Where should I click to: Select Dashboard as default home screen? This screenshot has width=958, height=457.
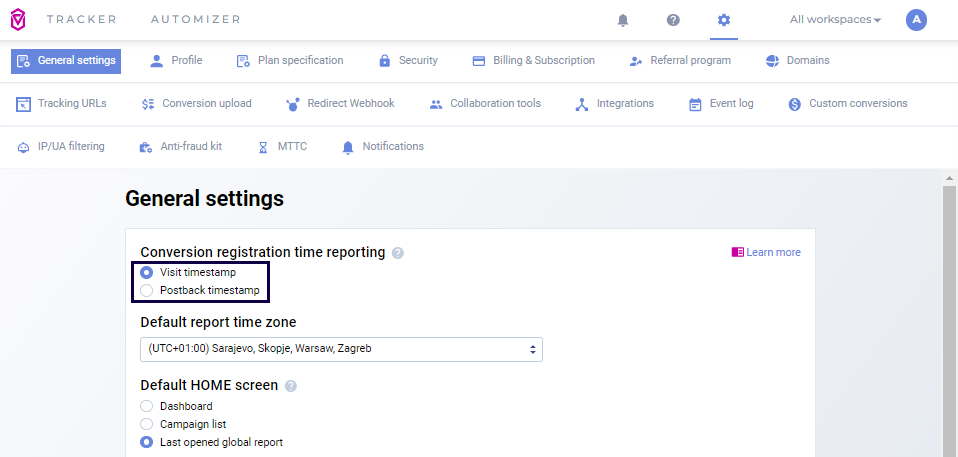click(147, 406)
